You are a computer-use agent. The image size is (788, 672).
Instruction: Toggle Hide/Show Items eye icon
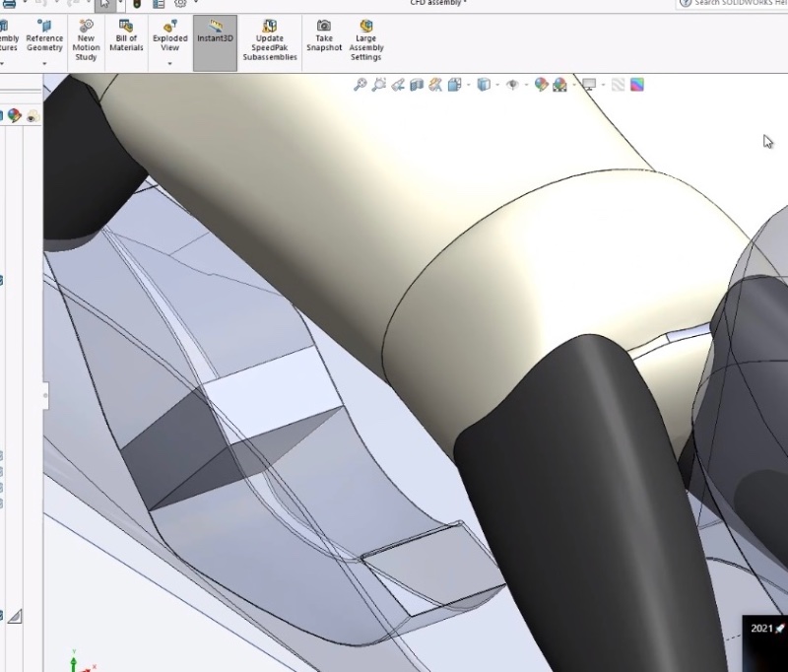click(x=512, y=86)
